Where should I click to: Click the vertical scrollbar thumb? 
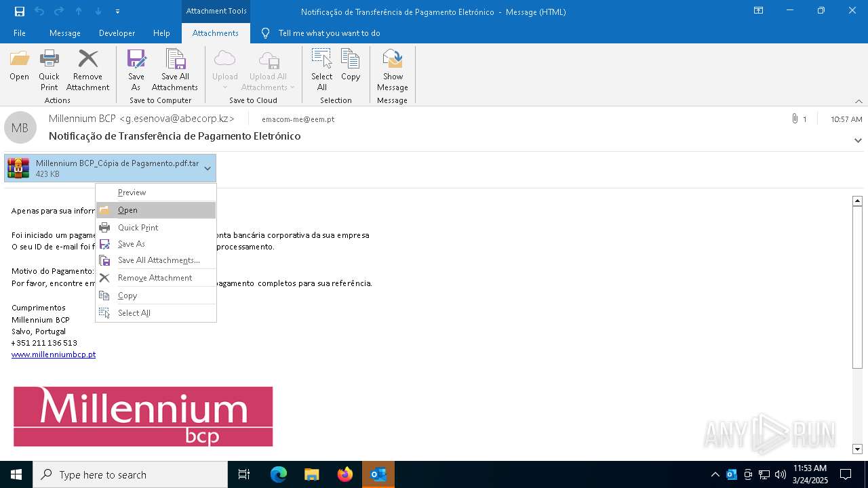click(857, 287)
